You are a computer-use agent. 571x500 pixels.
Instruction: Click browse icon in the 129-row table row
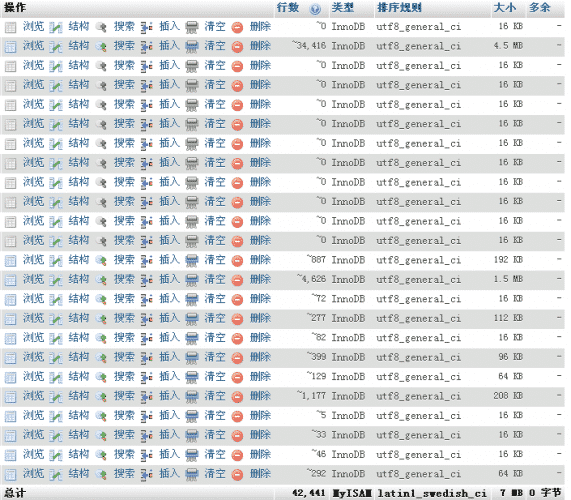10,377
